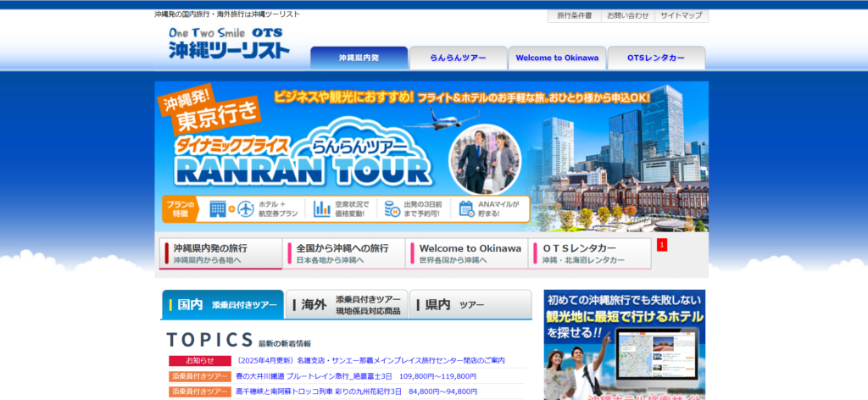This screenshot has width=868, height=400.
Task: Open the OTSレンタカー top navigation tab
Action: pos(655,58)
